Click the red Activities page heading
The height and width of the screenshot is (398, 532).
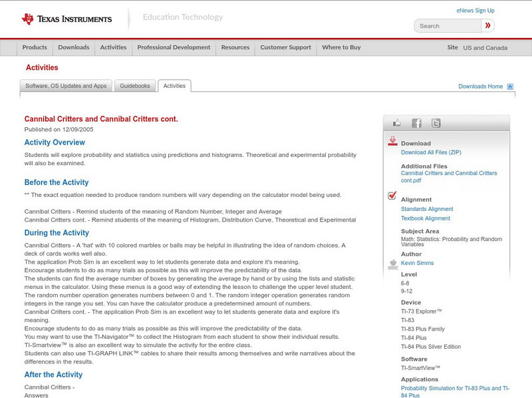point(42,68)
